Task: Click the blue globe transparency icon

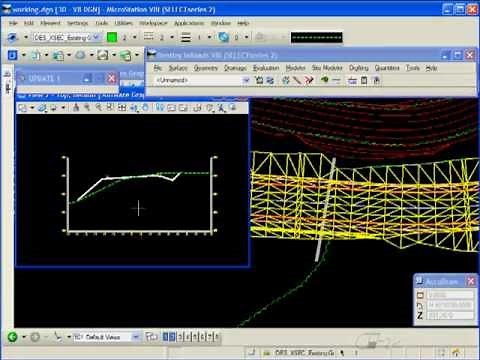Action: point(223,37)
